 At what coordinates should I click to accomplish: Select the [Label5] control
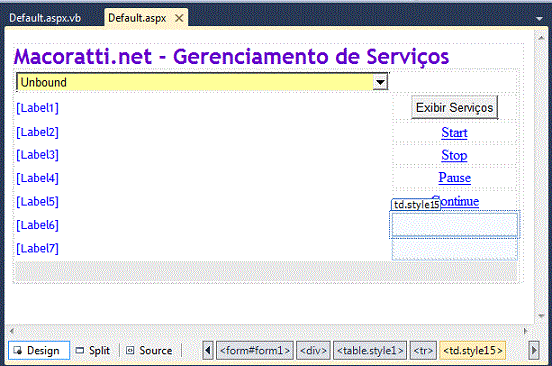point(37,201)
